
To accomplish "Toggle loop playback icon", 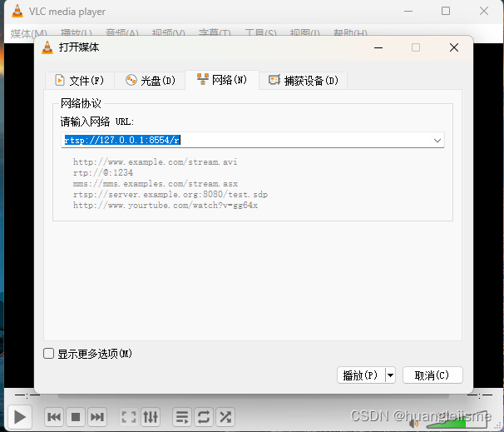I will tap(204, 417).
